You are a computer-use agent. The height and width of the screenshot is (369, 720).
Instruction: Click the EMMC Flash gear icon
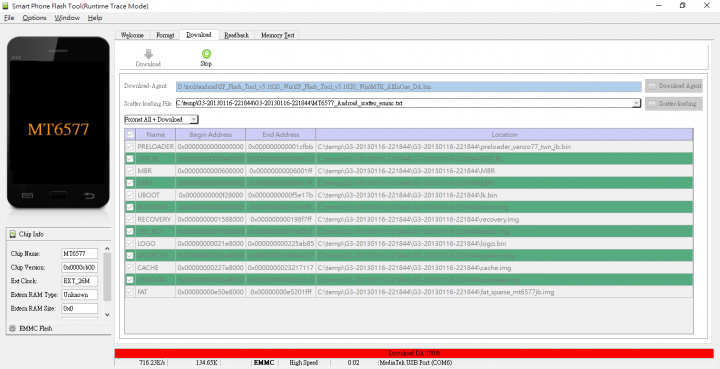(x=12, y=329)
